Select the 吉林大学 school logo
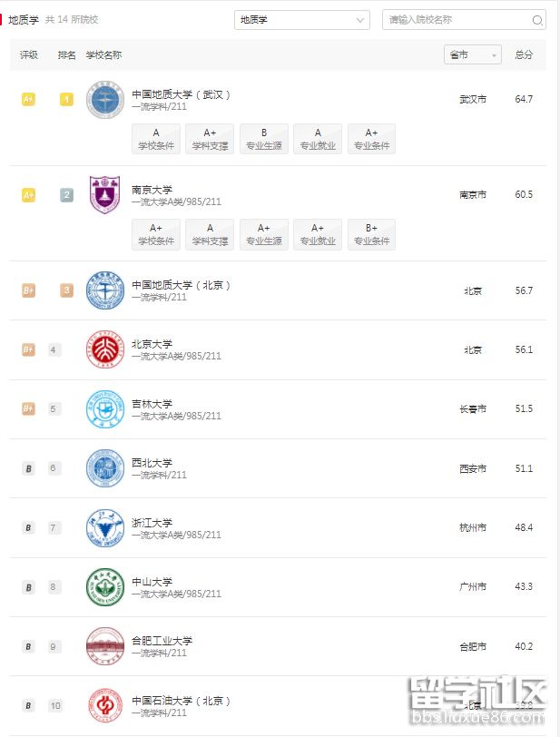This screenshot has height=737, width=560. point(104,409)
